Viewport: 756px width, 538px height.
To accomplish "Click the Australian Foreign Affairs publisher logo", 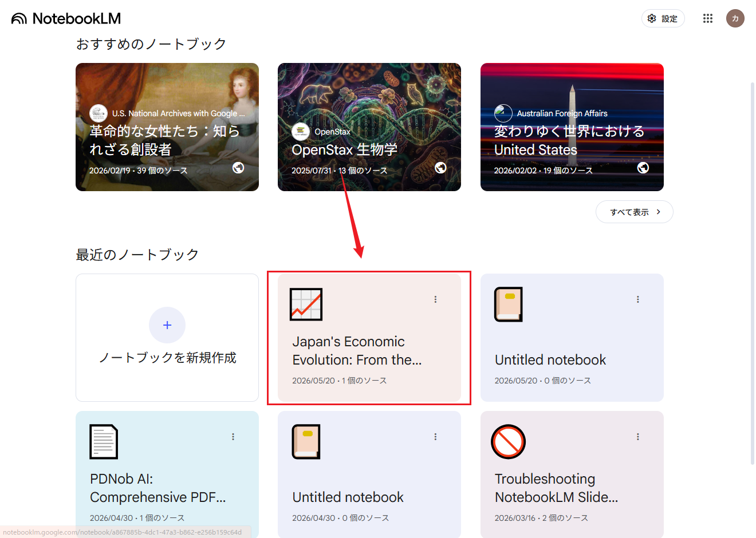I will 503,113.
